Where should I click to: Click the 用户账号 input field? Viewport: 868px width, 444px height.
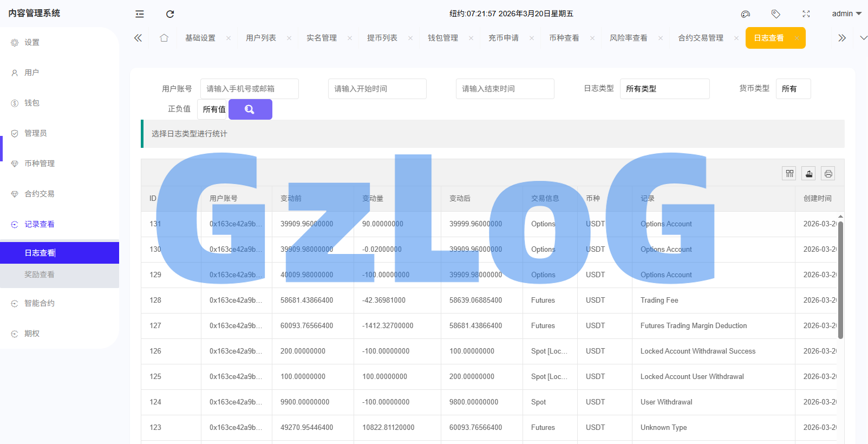point(249,89)
